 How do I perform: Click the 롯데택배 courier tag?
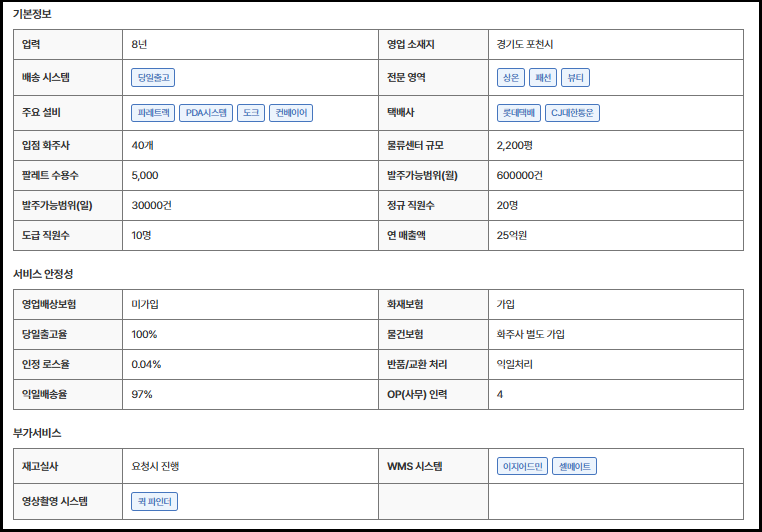coord(518,113)
